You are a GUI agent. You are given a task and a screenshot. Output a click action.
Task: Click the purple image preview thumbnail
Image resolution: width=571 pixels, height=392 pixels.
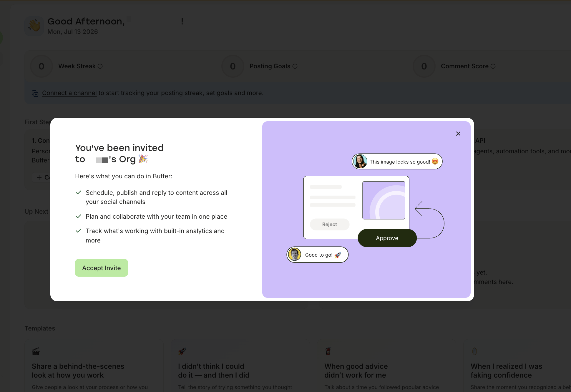tap(384, 200)
